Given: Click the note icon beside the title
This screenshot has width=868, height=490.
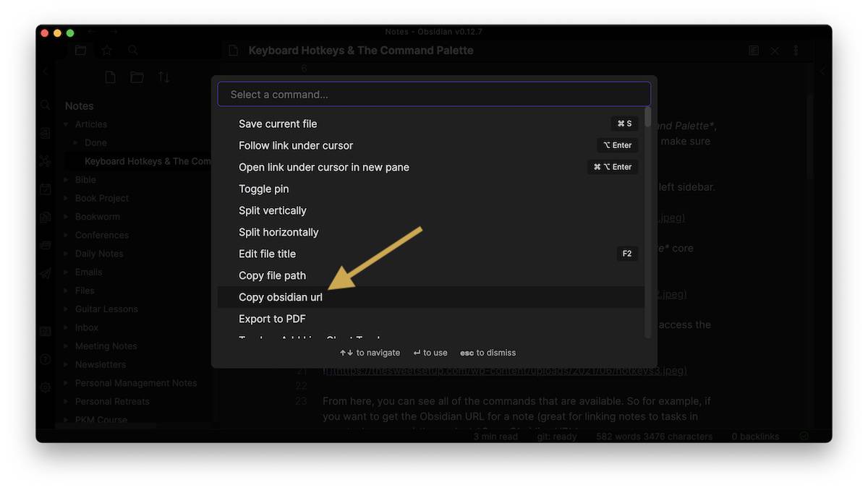Looking at the screenshot, I should point(233,51).
